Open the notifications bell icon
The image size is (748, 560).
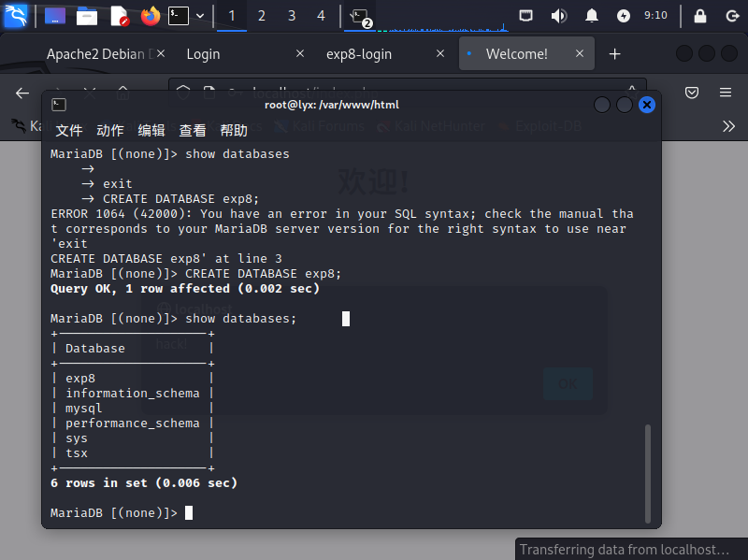[x=592, y=16]
